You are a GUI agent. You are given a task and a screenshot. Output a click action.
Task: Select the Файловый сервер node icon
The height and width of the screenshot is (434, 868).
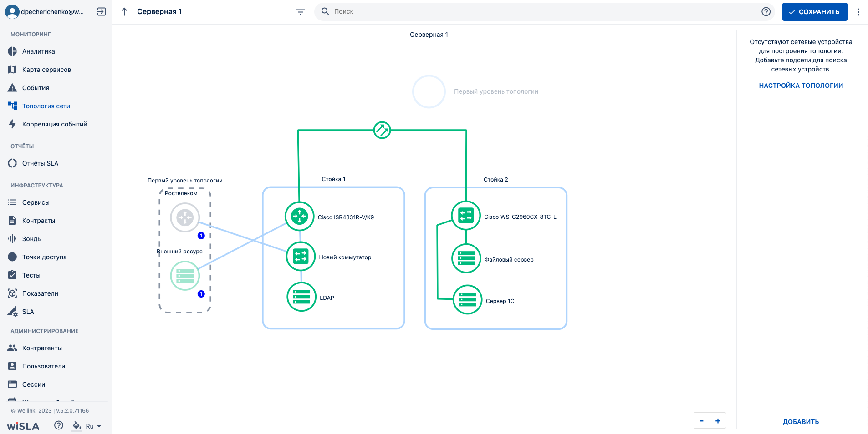pos(466,258)
